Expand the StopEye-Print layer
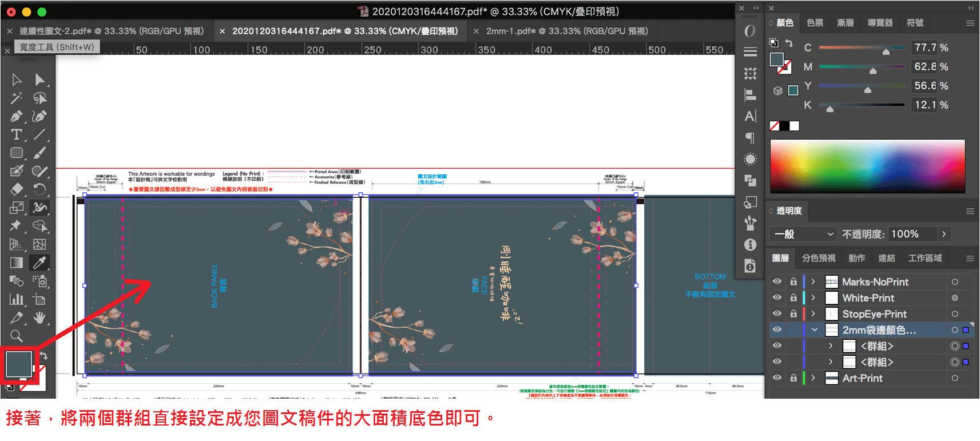This screenshot has height=441, width=980. coord(813,313)
